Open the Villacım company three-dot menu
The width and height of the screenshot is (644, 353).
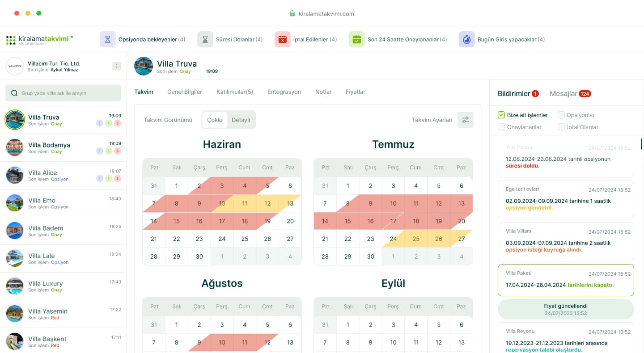tap(117, 66)
